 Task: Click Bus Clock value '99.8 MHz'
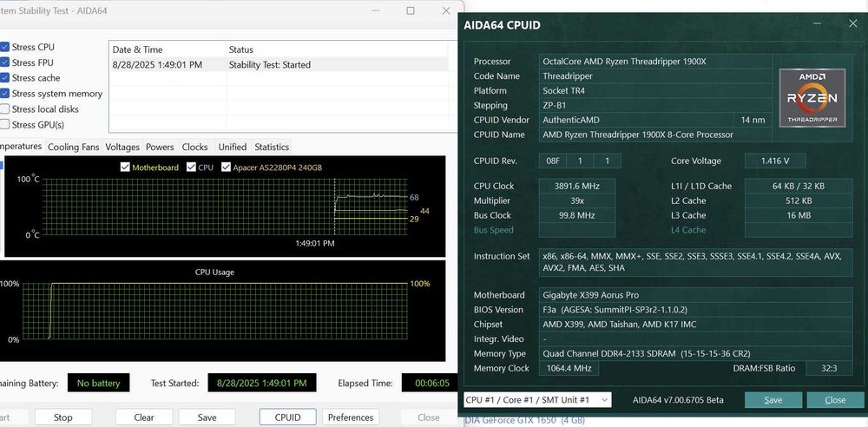tap(577, 215)
